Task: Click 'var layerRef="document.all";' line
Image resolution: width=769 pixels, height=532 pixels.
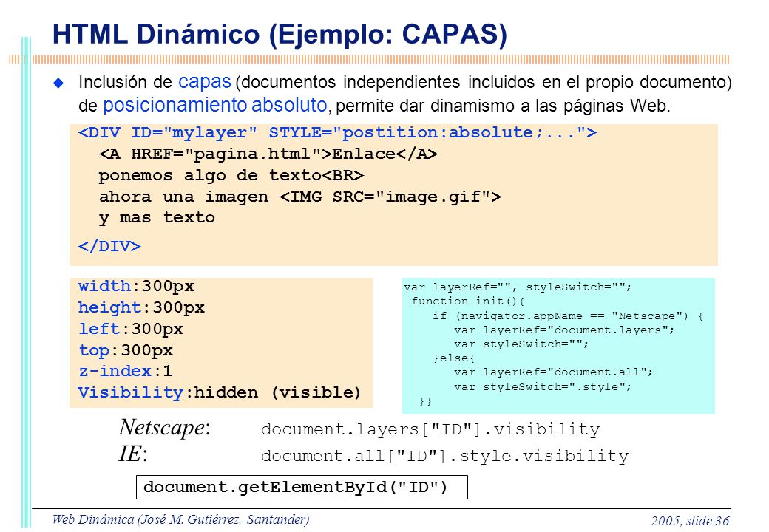Action: point(554,372)
